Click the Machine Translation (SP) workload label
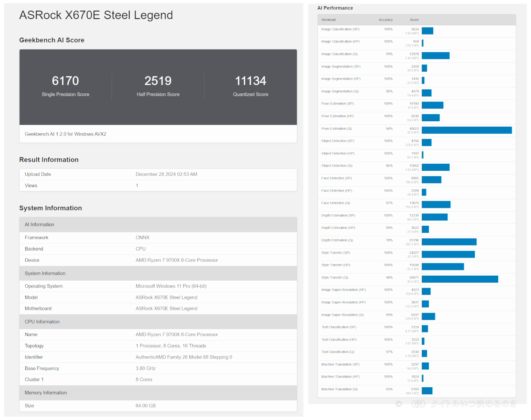Screen dimensions: 531x420 (x=340, y=364)
